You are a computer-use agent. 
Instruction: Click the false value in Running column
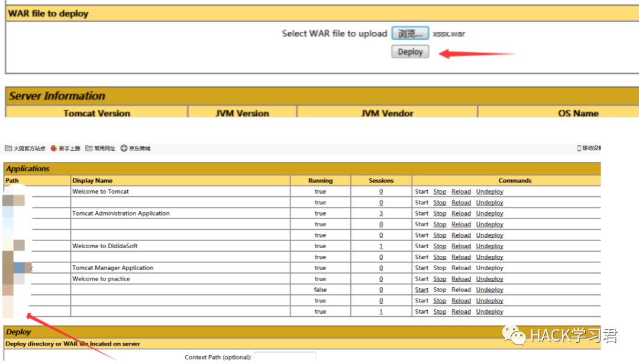(x=320, y=290)
